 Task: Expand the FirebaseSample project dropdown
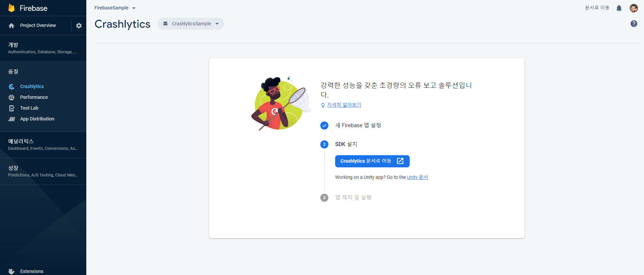pyautogui.click(x=115, y=8)
